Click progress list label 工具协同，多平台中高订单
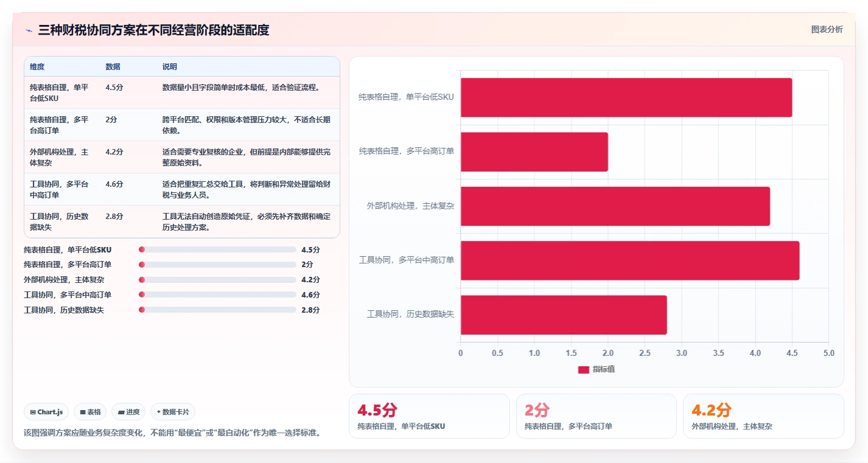This screenshot has width=868, height=463. point(68,295)
